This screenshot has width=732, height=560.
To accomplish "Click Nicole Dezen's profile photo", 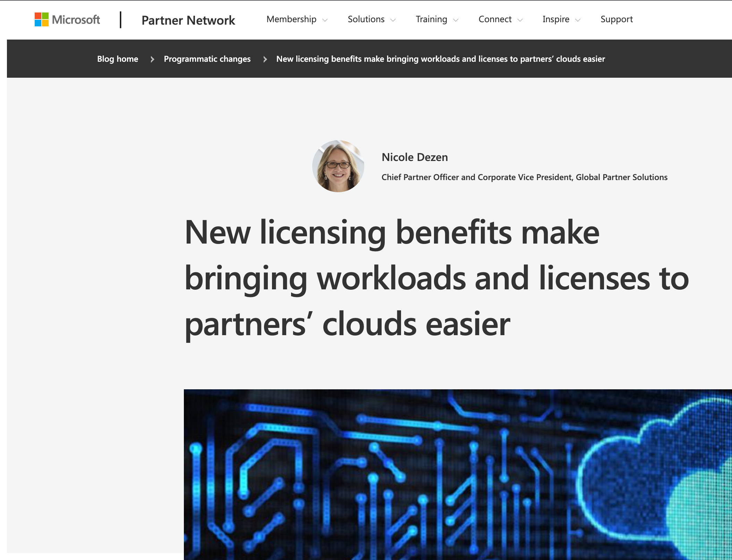I will (x=338, y=166).
